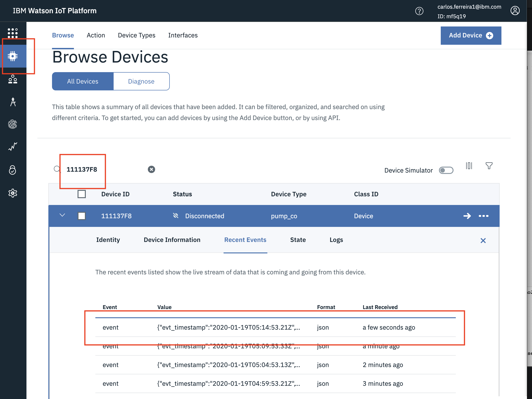The width and height of the screenshot is (532, 399).
Task: Switch to the Identity tab
Action: (108, 240)
